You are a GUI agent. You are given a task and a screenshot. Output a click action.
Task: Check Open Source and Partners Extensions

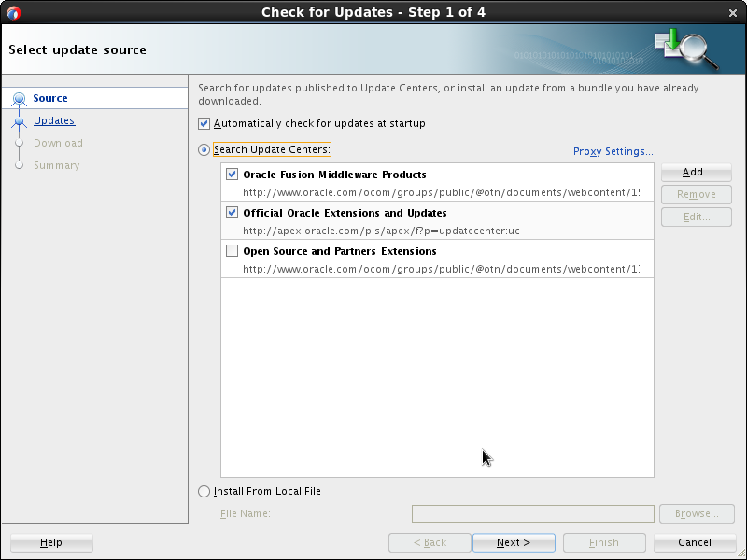click(x=232, y=250)
